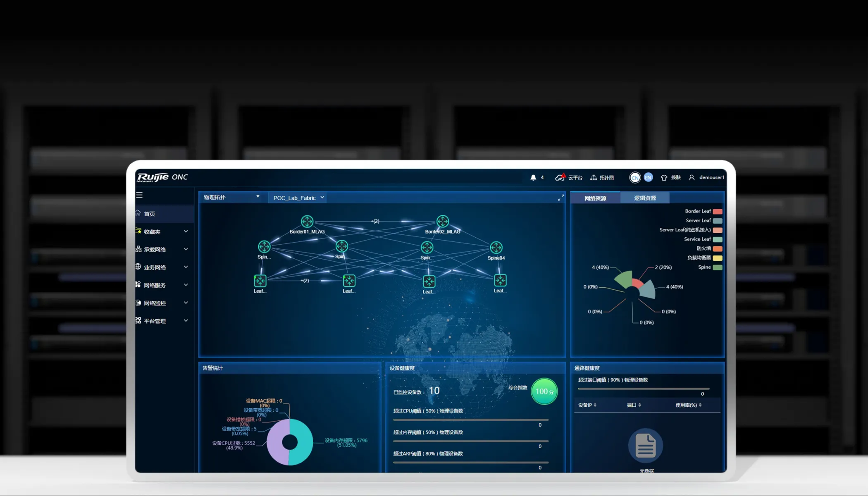The height and width of the screenshot is (496, 868).
Task: Click the 换肤 skin shirt icon
Action: pos(664,178)
